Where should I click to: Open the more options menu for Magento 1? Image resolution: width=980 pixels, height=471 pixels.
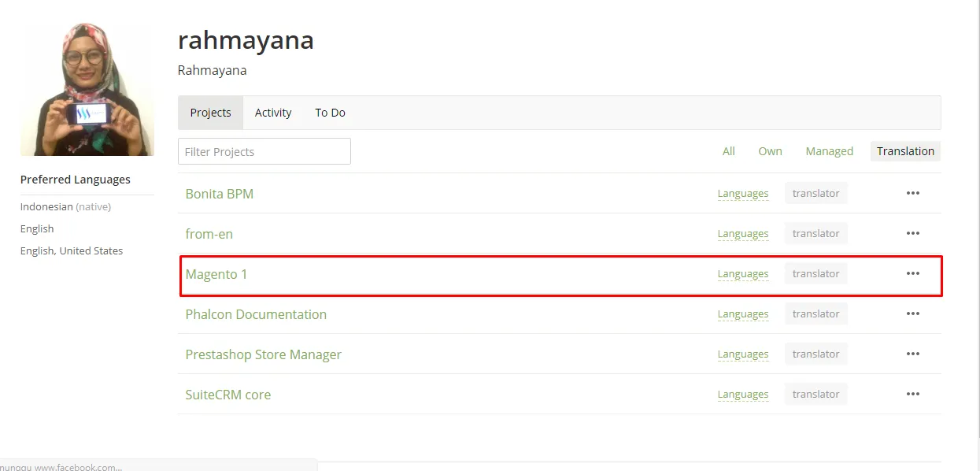912,273
